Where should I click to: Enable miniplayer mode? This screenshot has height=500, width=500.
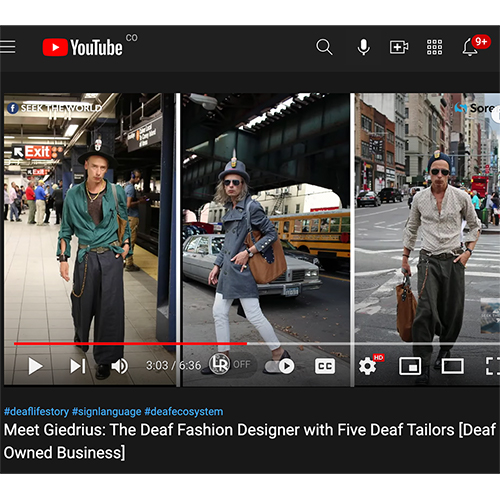(x=410, y=366)
